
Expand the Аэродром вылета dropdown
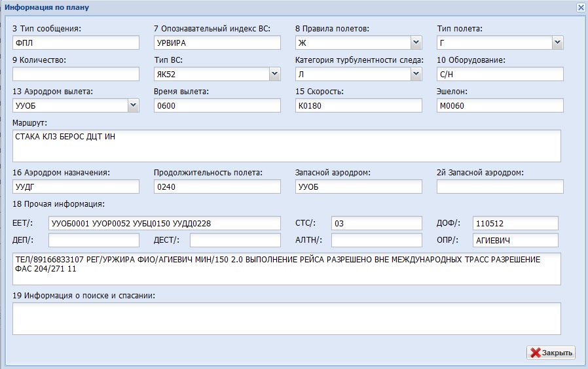coord(133,105)
